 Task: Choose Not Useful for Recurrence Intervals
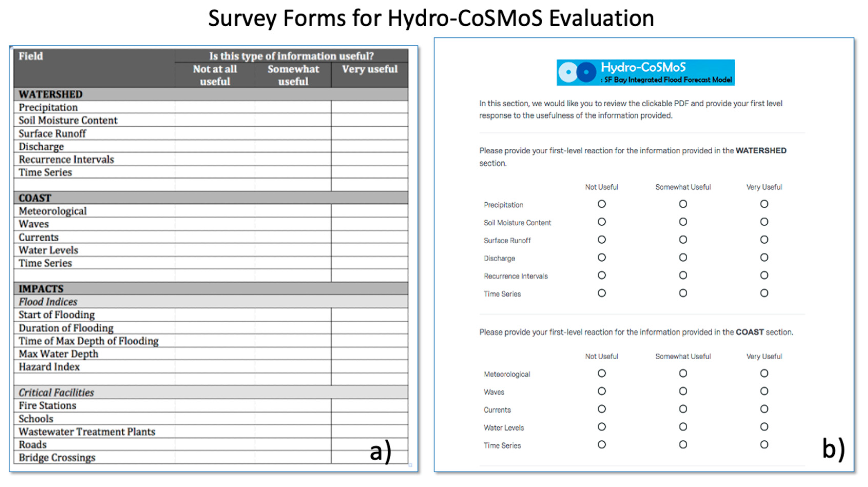click(602, 275)
